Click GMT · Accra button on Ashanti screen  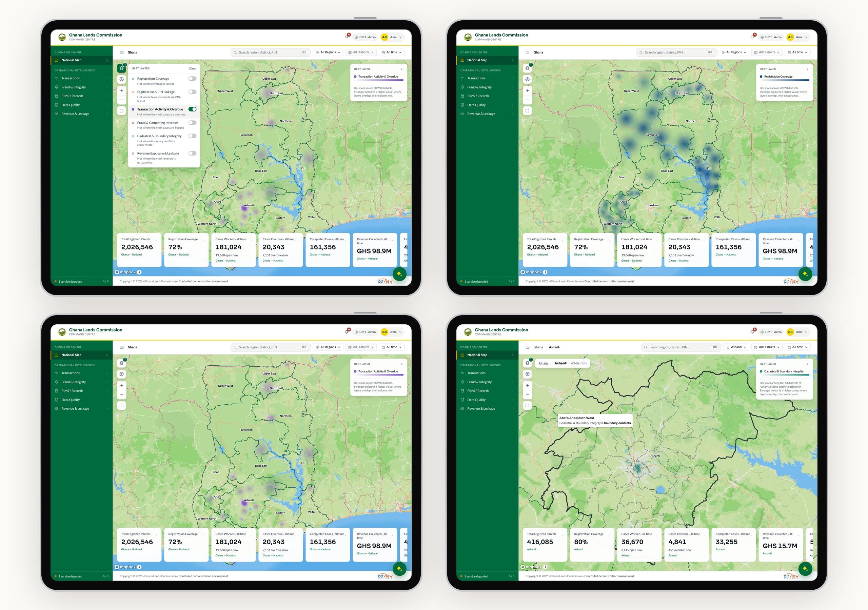(771, 332)
